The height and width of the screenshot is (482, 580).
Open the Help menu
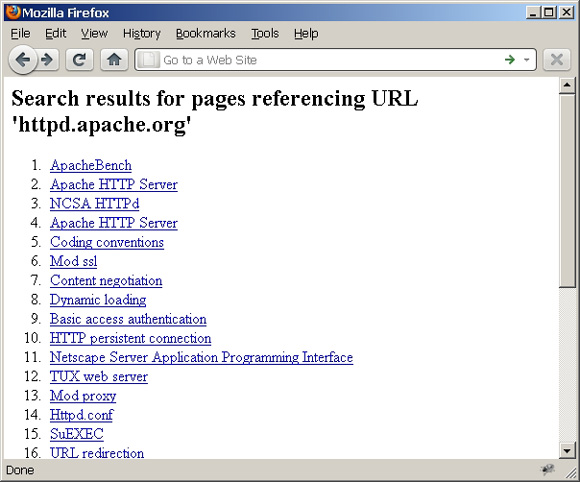[x=306, y=34]
